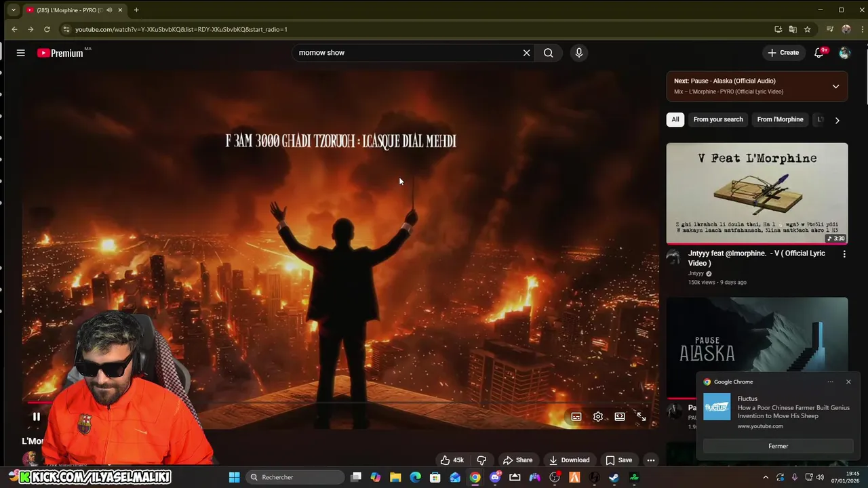Share the video
Viewport: 868px width, 488px height.
point(517,460)
